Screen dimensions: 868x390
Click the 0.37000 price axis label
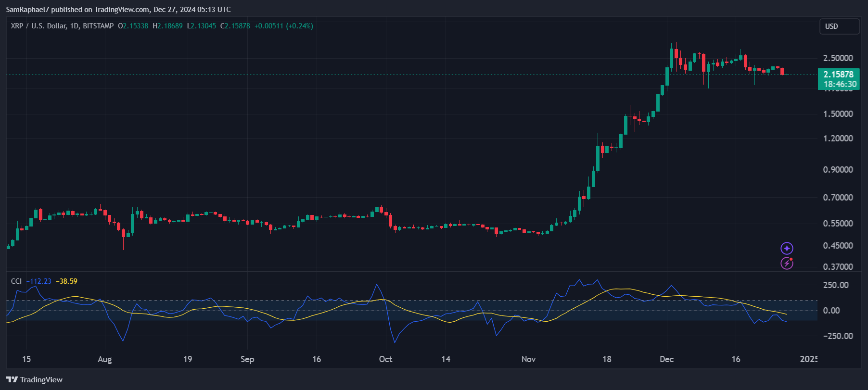tap(838, 267)
